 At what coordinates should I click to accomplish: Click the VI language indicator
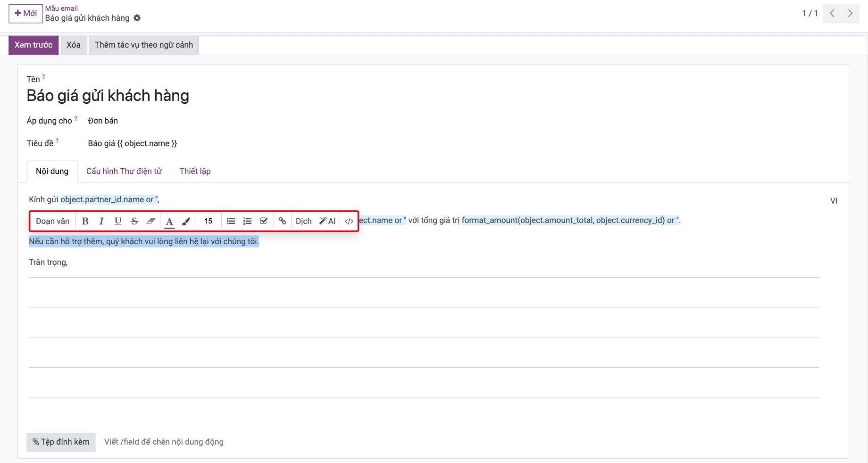pyautogui.click(x=834, y=201)
